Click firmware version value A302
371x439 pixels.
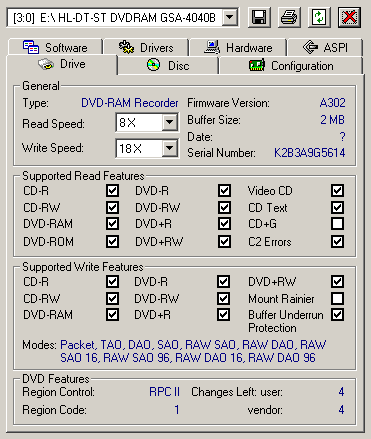[x=332, y=103]
